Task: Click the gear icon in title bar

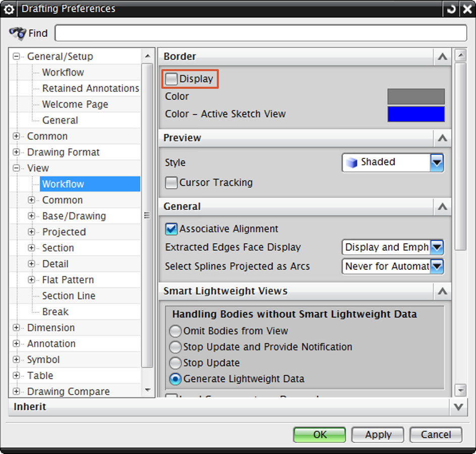Action: point(9,9)
